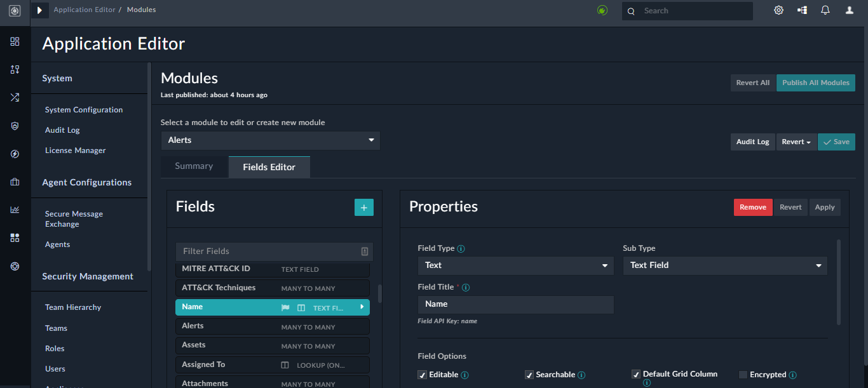
Task: Click info icon next to Encrypted
Action: pyautogui.click(x=792, y=375)
